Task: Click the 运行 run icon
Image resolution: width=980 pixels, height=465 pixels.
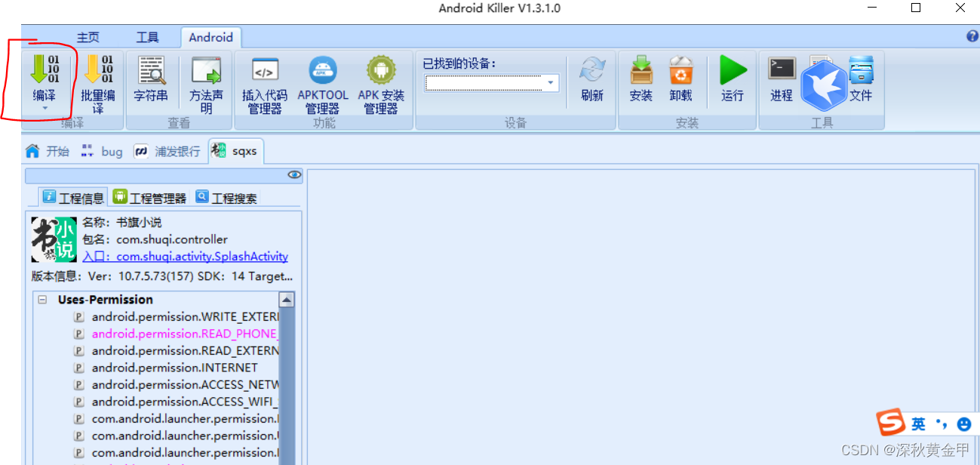Action: 733,70
